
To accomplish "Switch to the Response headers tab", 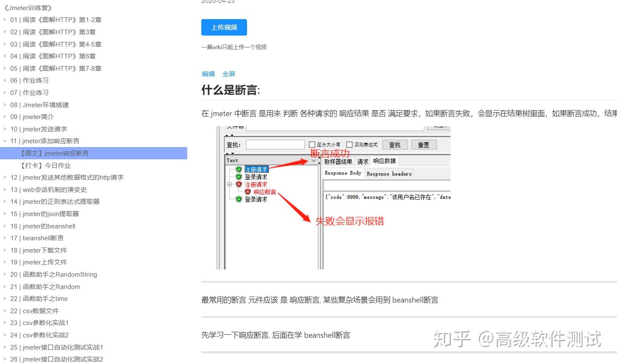I will click(389, 173).
